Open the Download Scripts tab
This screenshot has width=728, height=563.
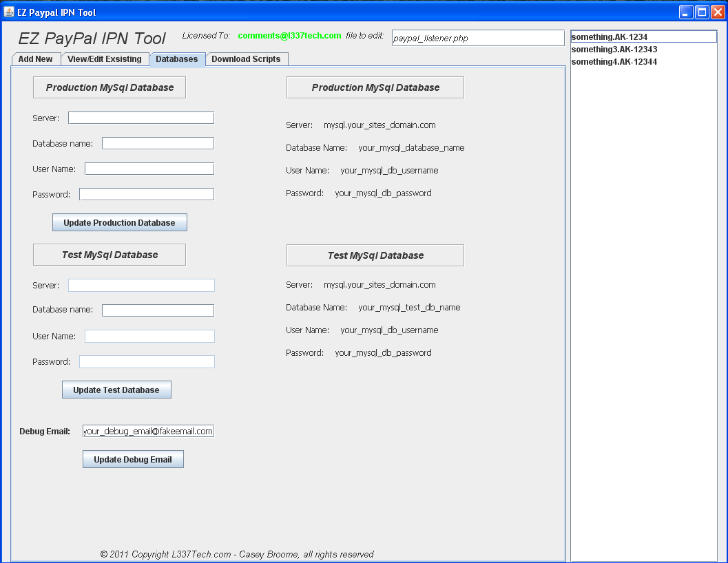[246, 59]
